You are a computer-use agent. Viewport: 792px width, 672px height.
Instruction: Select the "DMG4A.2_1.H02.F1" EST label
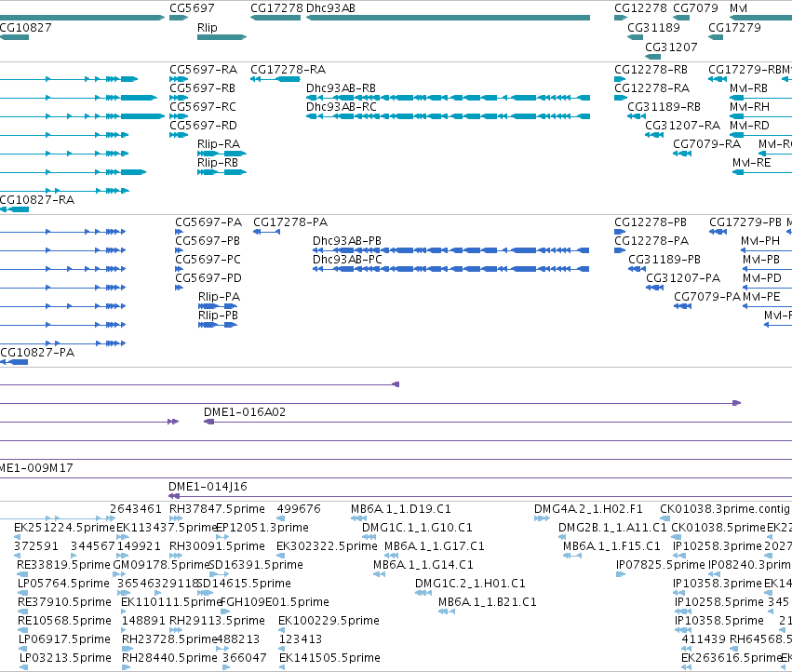[588, 508]
